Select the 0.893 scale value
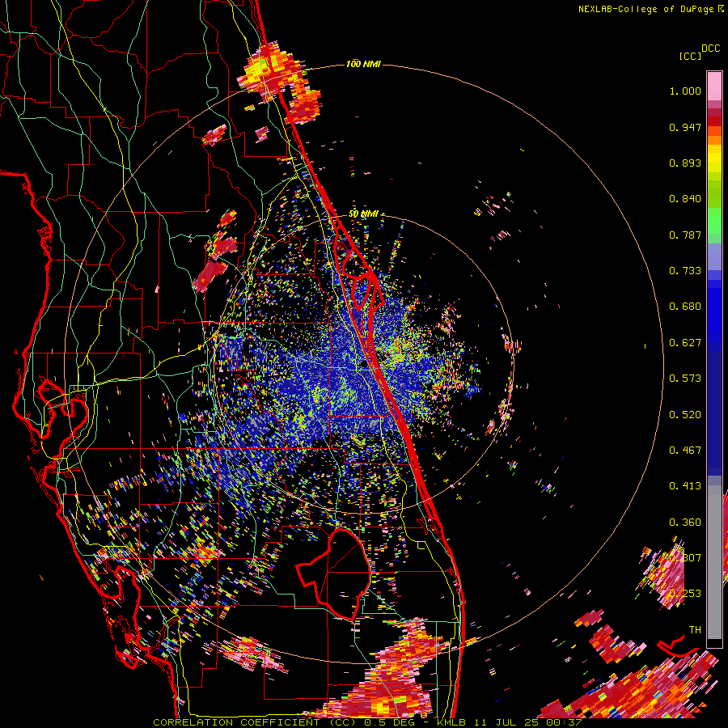Screen dimensions: 728x728 tap(685, 163)
